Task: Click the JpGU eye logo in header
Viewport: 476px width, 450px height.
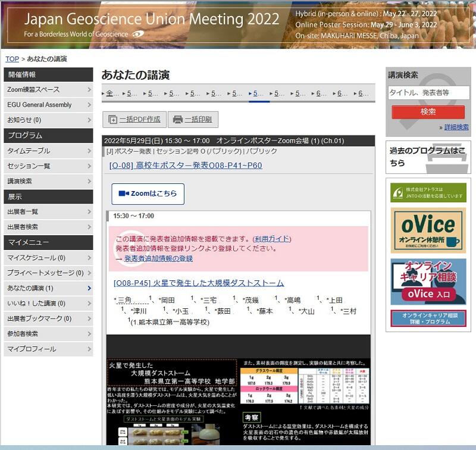Action: [x=138, y=34]
